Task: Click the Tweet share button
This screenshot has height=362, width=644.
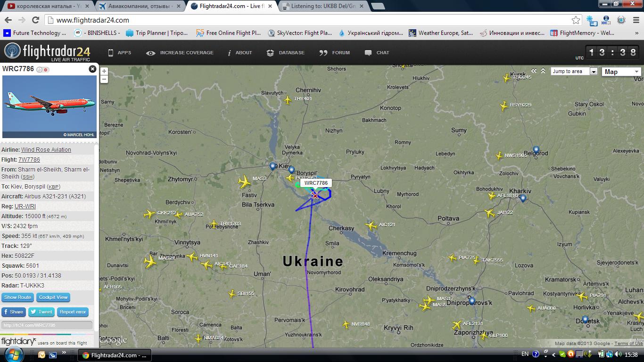Action: (x=41, y=312)
